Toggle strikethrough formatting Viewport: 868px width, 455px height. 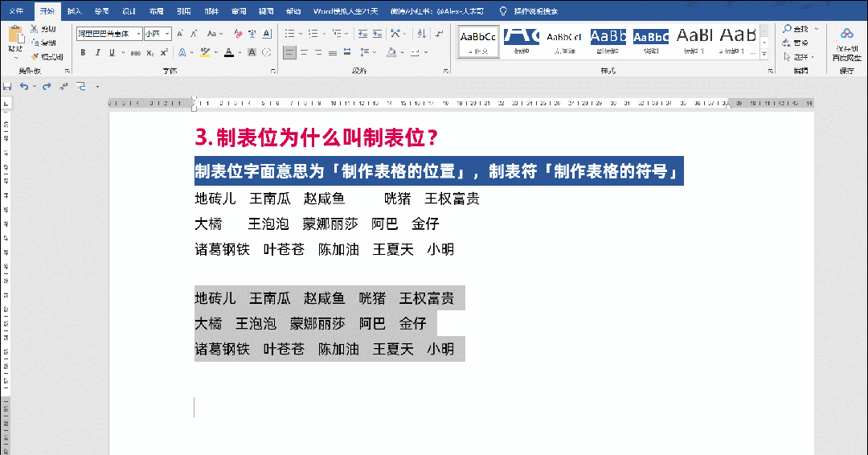(x=136, y=53)
